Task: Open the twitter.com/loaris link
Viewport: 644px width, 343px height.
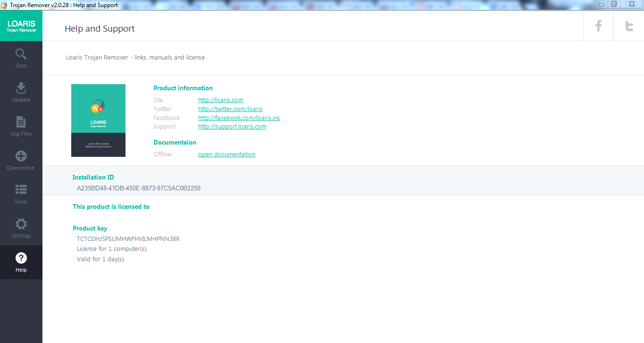Action: tap(230, 109)
